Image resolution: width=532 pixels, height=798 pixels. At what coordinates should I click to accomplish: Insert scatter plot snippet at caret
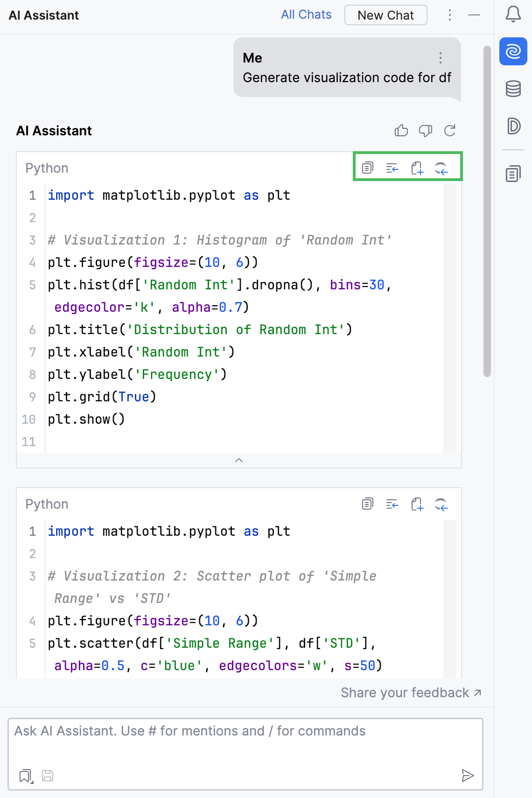pos(392,504)
